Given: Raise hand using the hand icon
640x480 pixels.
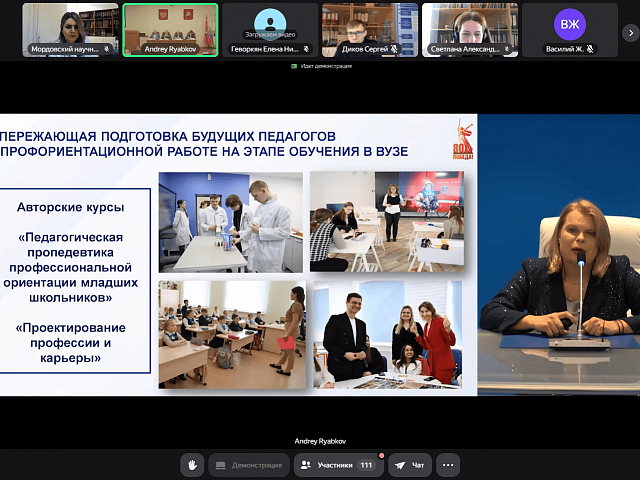Looking at the screenshot, I should click(193, 465).
